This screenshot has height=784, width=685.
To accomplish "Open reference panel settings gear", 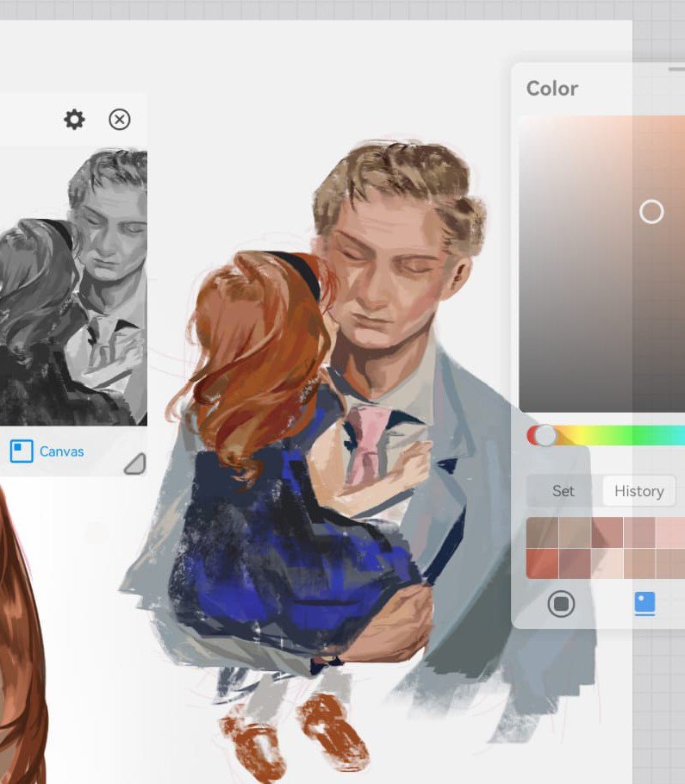I will (74, 120).
